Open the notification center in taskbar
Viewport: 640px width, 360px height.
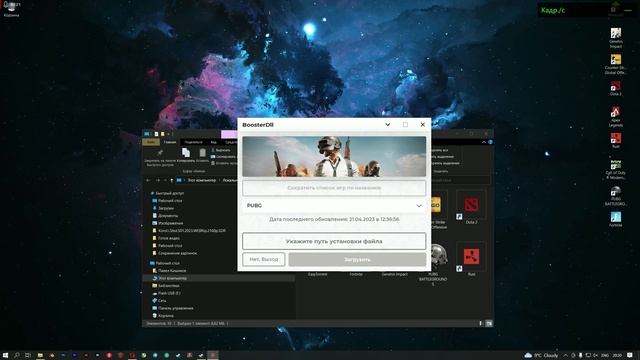click(630, 356)
